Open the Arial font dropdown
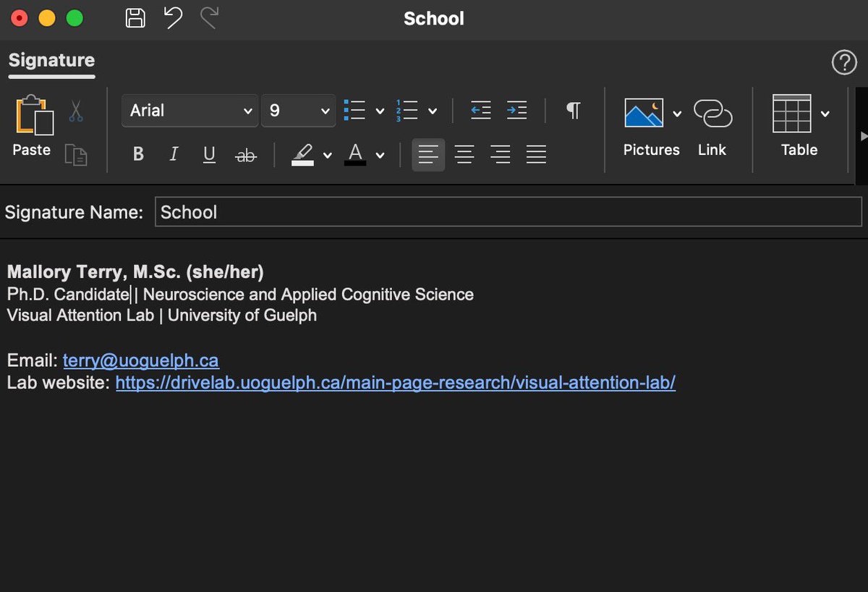Viewport: 868px width, 592px height. point(190,111)
